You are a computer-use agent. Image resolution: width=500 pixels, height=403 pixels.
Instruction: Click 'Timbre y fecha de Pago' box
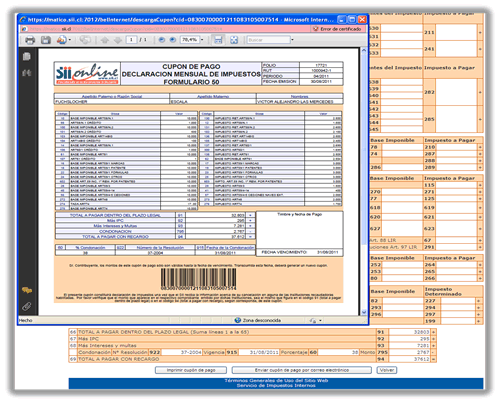(299, 230)
